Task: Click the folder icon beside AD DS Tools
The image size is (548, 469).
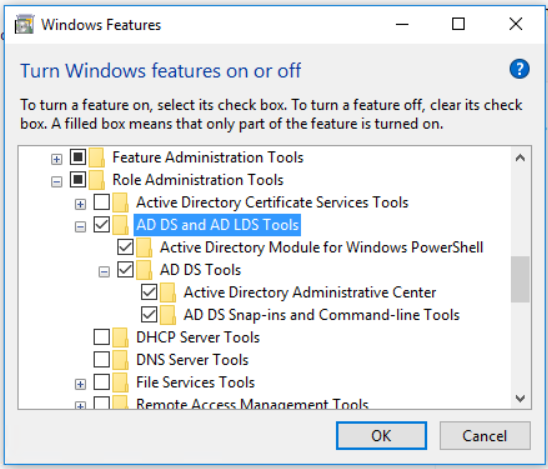Action: (x=144, y=270)
